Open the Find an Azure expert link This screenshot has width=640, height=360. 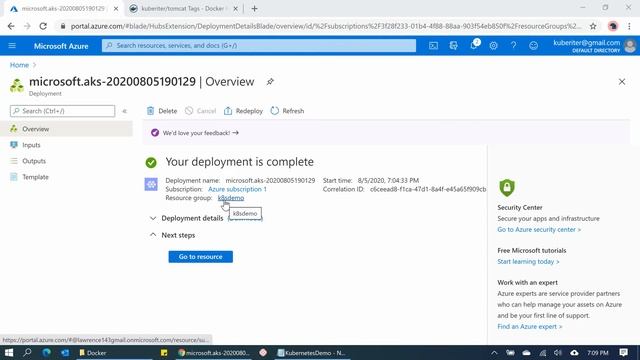click(529, 327)
